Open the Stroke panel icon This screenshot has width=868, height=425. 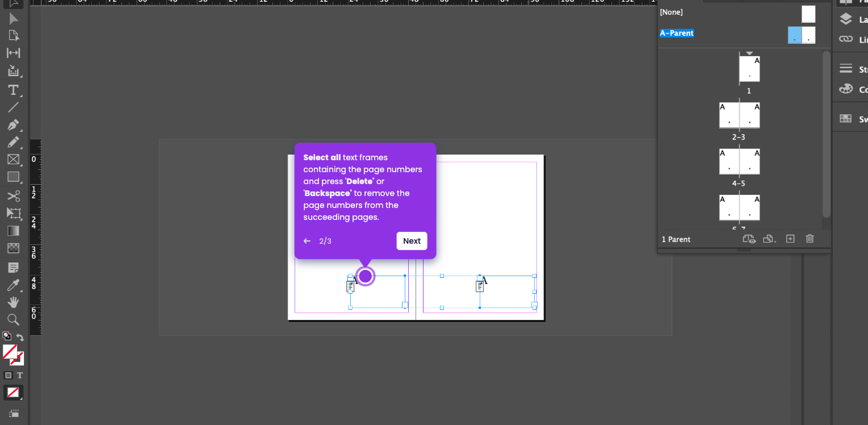tap(846, 69)
